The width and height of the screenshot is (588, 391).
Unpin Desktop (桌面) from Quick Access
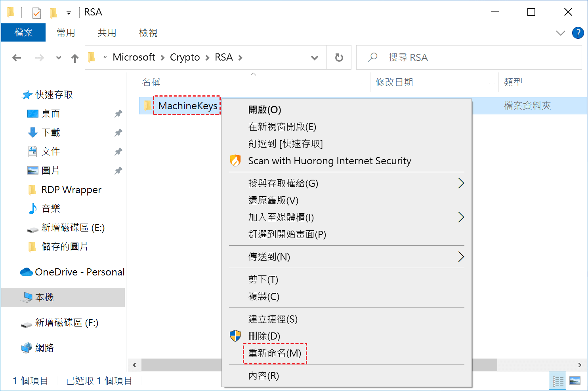(x=118, y=114)
